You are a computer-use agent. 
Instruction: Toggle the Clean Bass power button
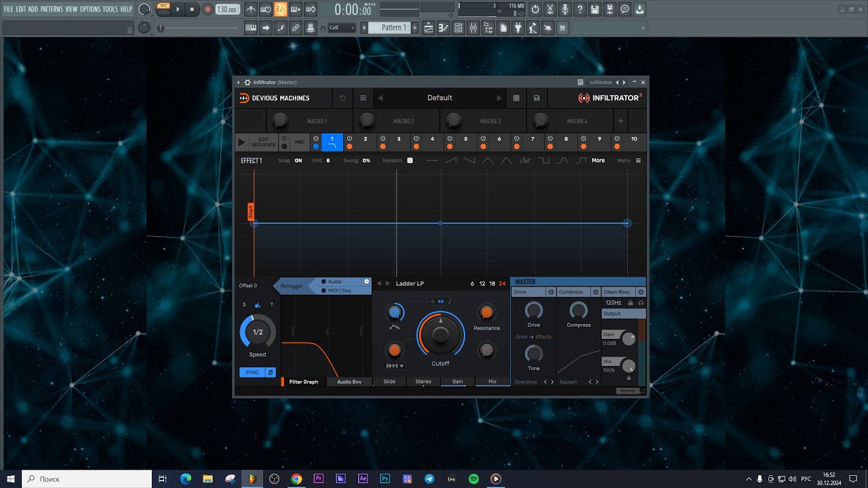point(642,292)
